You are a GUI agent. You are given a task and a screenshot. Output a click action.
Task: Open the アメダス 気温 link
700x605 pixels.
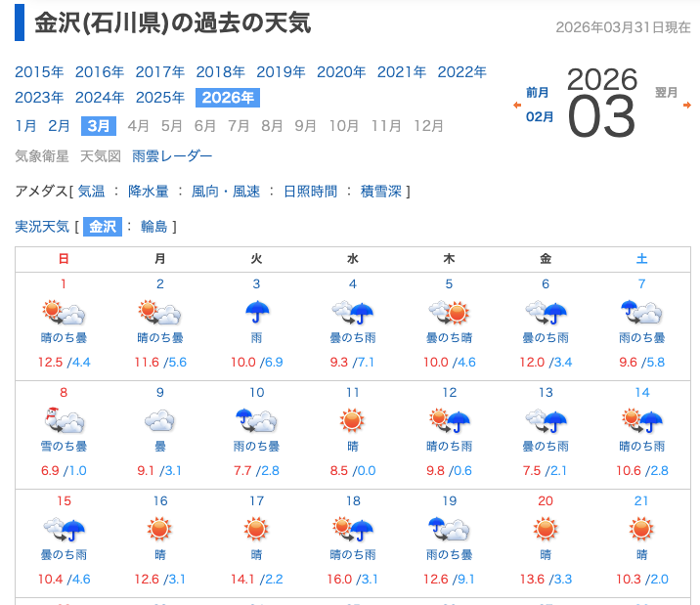click(91, 192)
